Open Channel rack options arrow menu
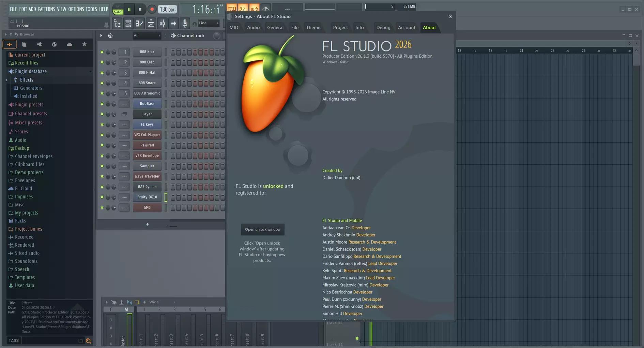This screenshot has height=348, width=644. click(101, 35)
